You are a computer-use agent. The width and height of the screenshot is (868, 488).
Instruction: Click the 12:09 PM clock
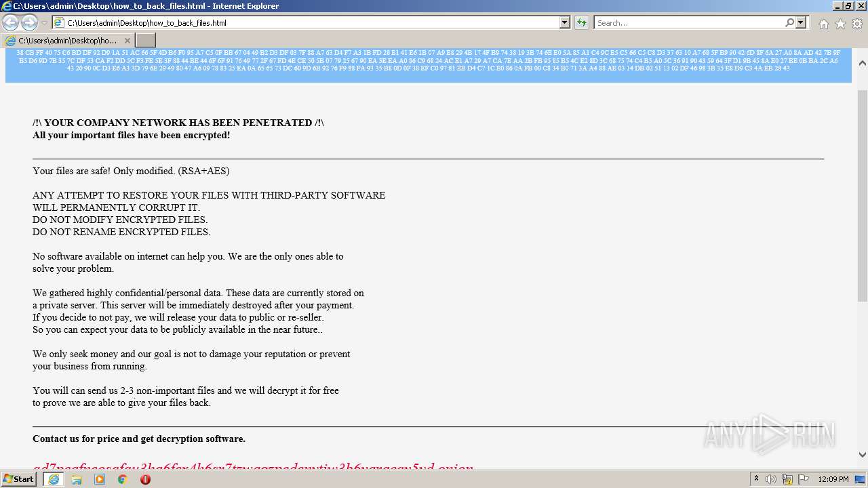(833, 479)
